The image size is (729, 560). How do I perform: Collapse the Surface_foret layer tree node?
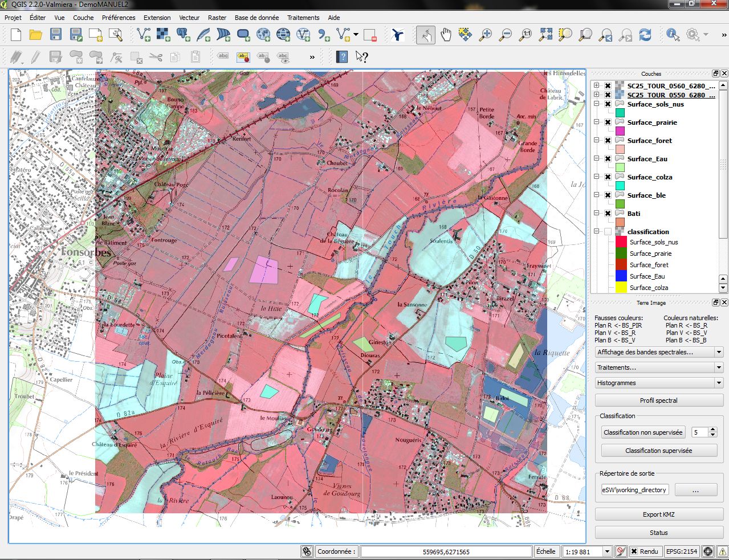click(x=597, y=141)
